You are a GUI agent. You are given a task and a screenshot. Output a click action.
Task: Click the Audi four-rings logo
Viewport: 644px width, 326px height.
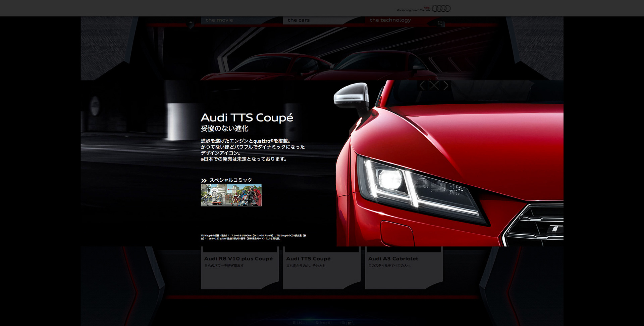pyautogui.click(x=441, y=8)
